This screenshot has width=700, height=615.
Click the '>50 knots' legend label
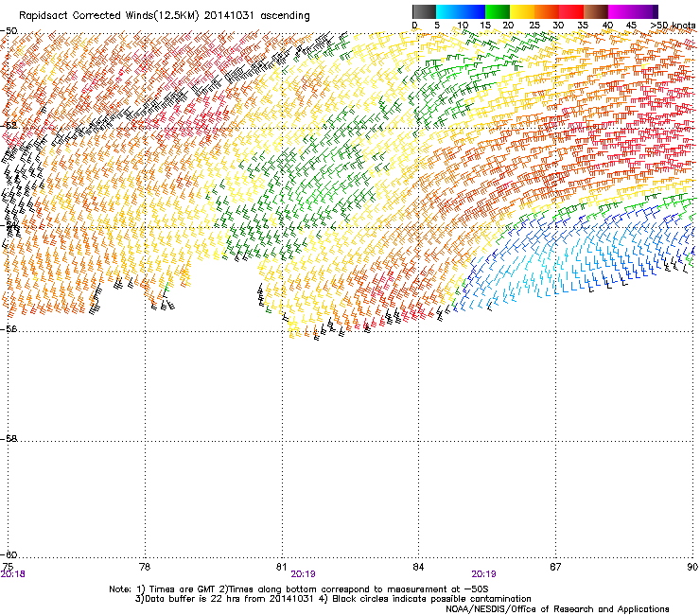[x=673, y=26]
